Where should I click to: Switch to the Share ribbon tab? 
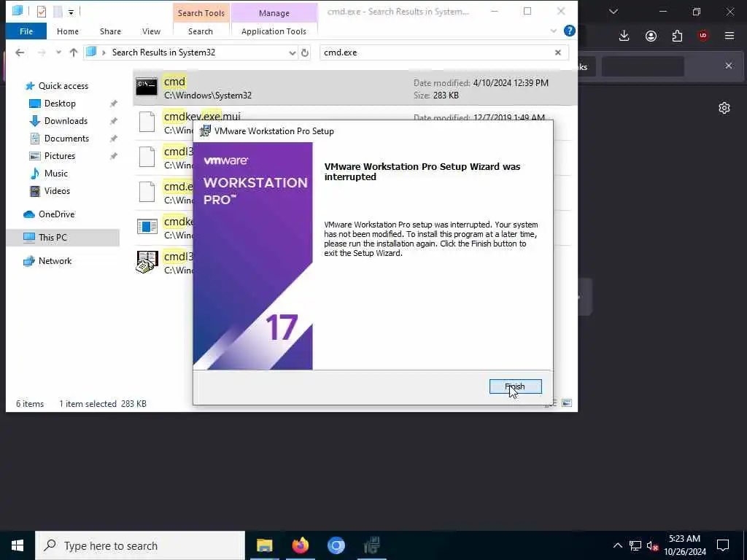pos(110,31)
